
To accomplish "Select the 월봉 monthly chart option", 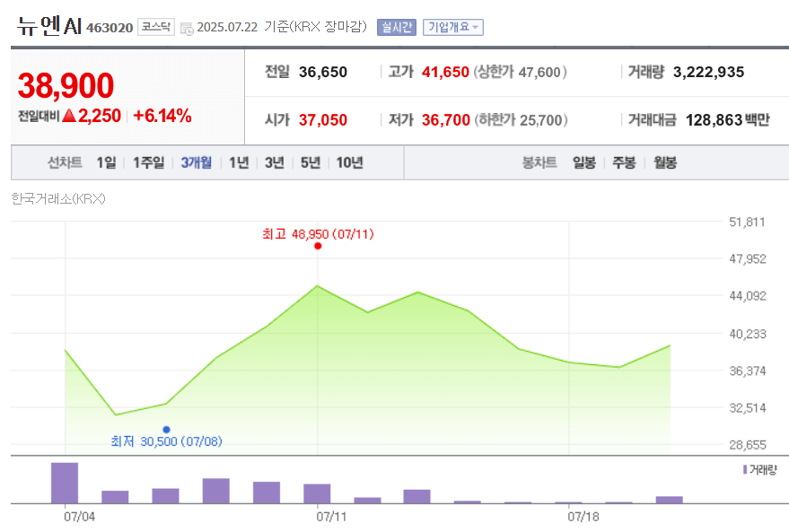I will click(663, 161).
